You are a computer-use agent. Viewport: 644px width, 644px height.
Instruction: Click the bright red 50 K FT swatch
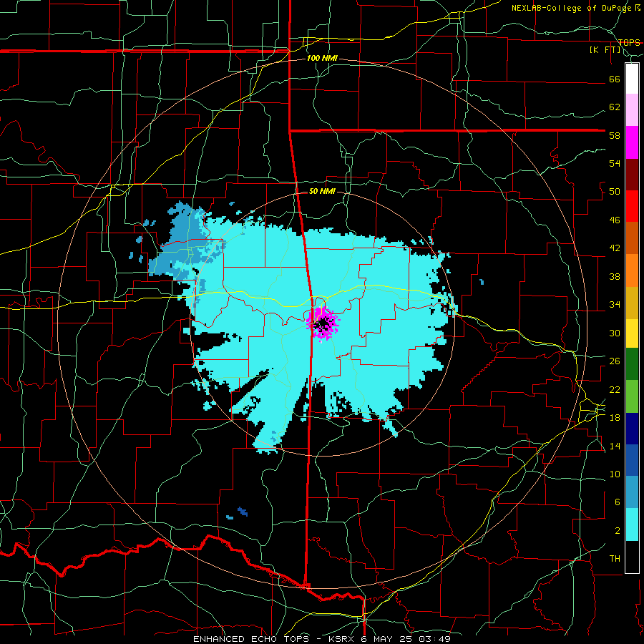point(632,206)
